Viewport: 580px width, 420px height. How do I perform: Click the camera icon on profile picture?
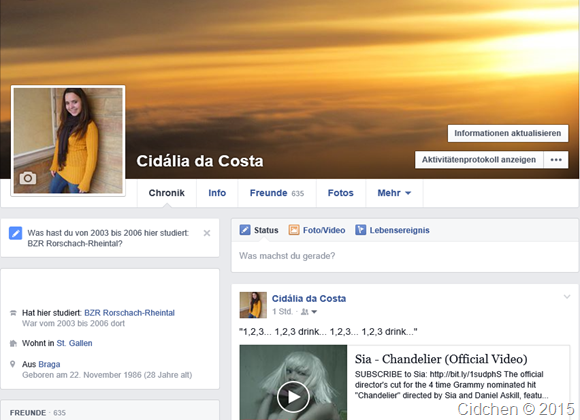(x=28, y=178)
